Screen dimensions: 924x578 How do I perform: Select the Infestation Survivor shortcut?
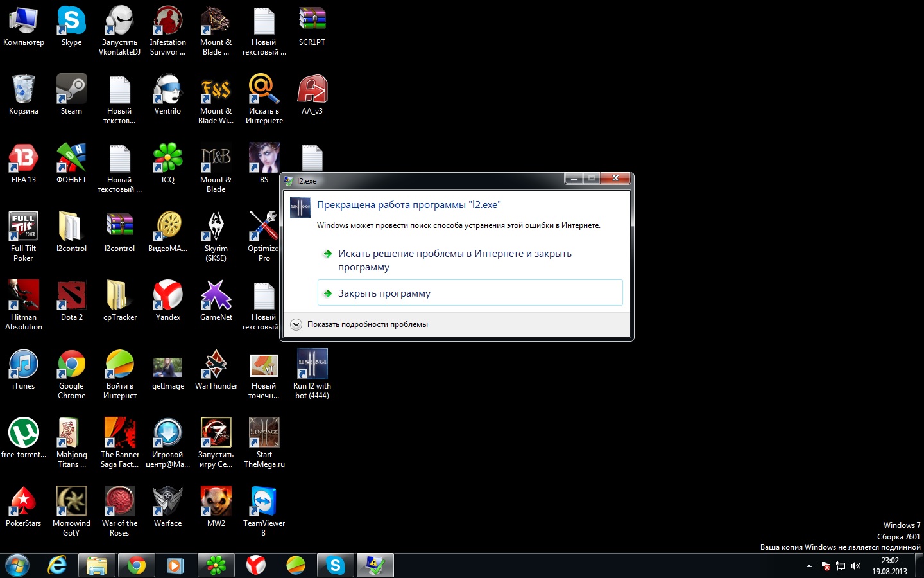(x=167, y=31)
